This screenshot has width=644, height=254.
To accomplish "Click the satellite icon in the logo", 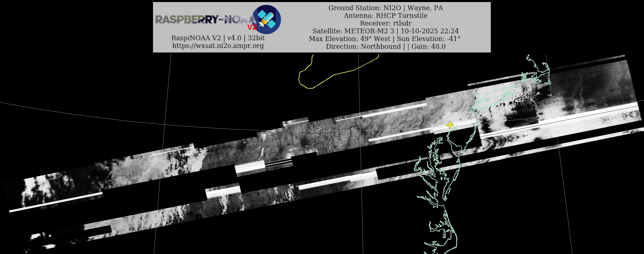I will pyautogui.click(x=267, y=20).
